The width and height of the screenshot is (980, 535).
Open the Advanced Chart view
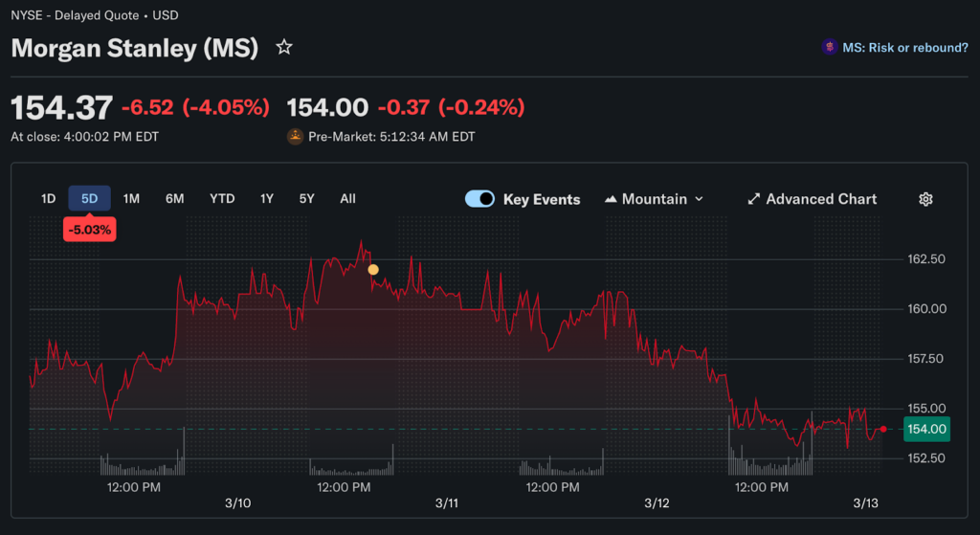tap(821, 199)
